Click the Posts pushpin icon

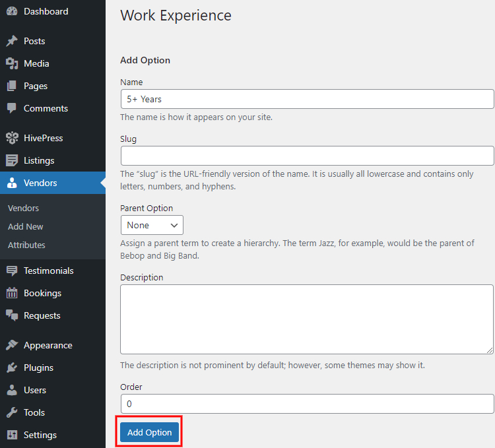(x=12, y=41)
